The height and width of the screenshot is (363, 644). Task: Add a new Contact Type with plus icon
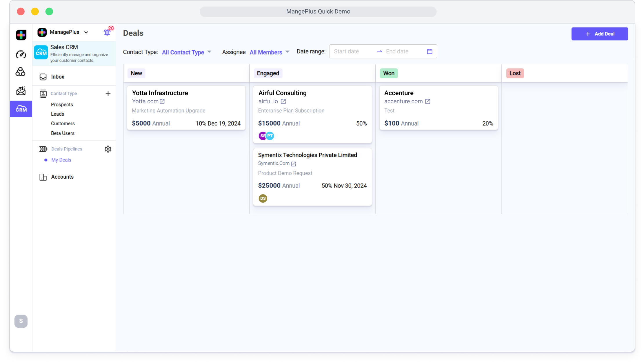click(108, 94)
